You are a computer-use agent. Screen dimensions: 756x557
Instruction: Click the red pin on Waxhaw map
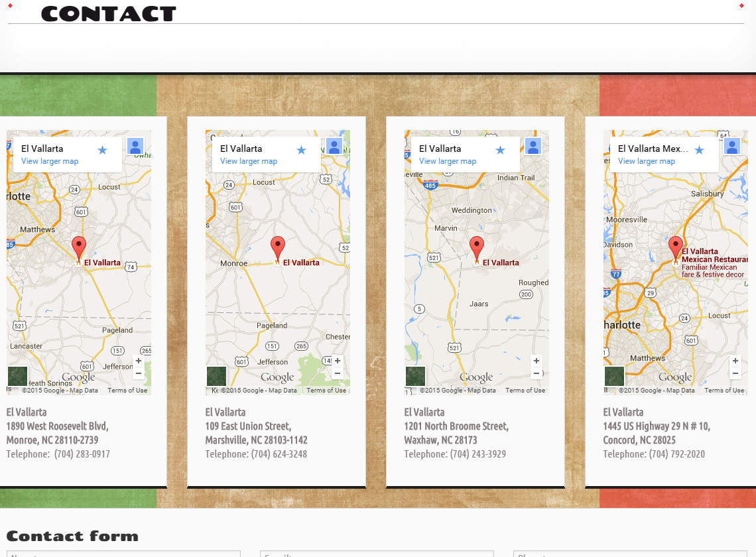click(x=477, y=250)
